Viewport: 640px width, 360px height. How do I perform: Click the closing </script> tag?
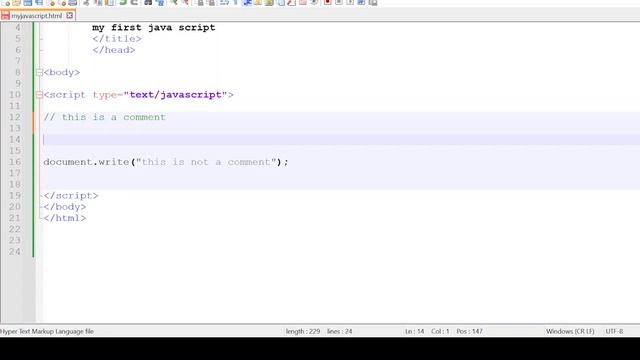click(71, 196)
